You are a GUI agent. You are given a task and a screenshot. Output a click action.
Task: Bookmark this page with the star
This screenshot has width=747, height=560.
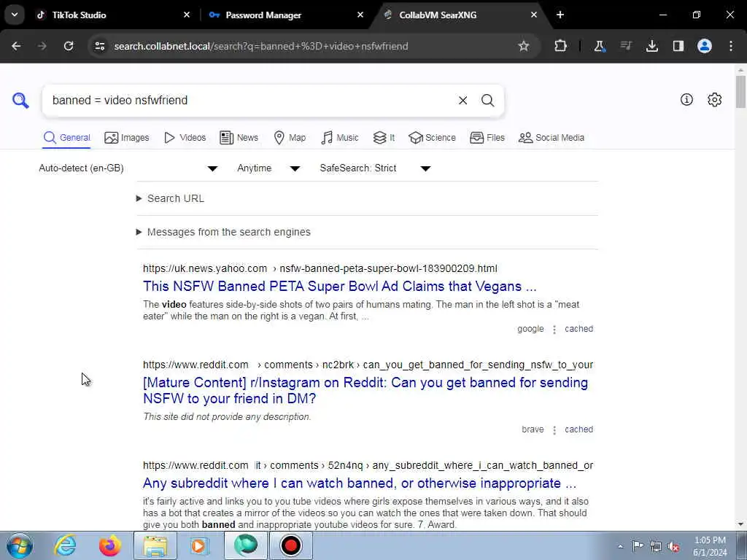tap(524, 46)
